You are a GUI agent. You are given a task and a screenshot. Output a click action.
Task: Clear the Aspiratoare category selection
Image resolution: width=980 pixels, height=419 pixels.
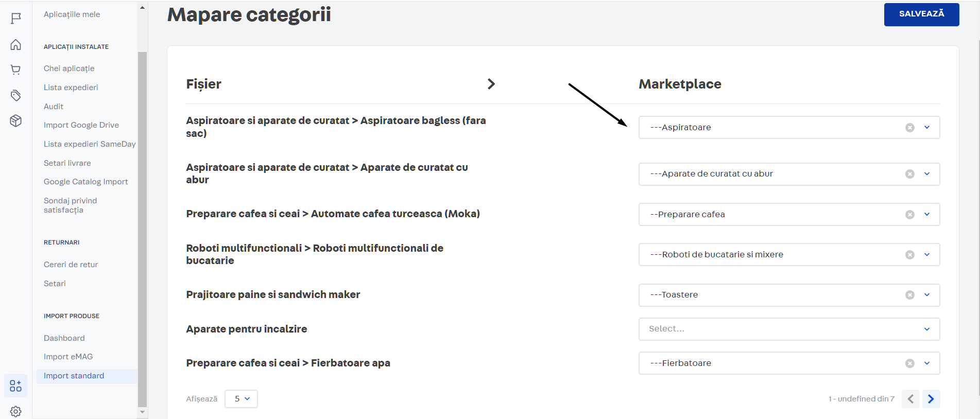[909, 128]
